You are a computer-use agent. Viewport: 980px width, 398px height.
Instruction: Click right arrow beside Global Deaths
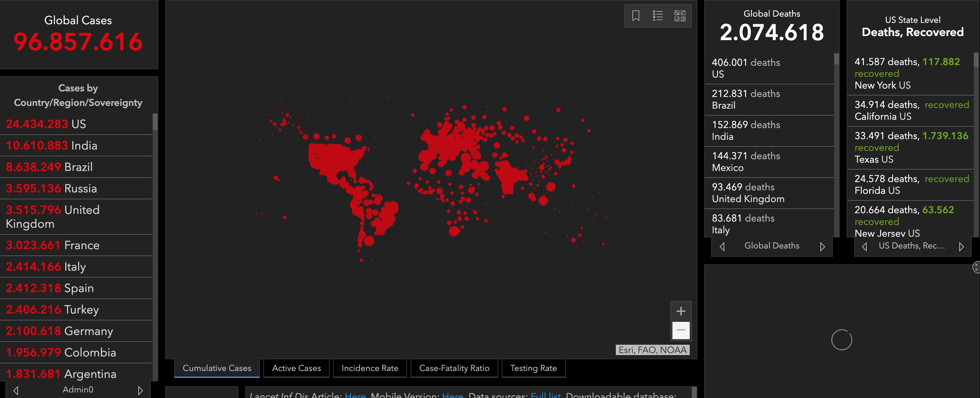click(x=822, y=246)
